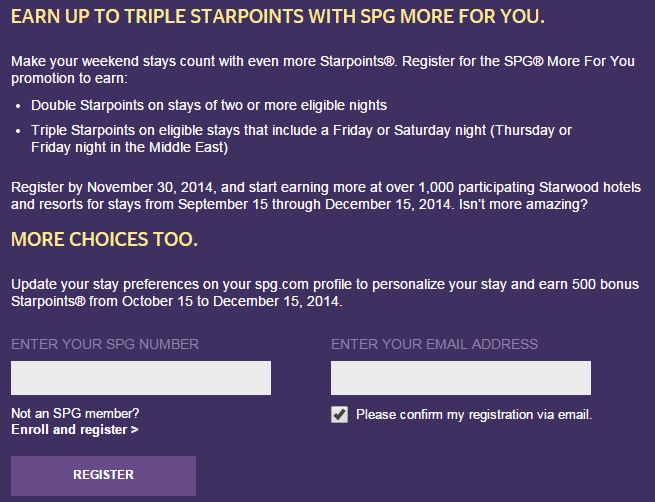Click the ENTER YOUR SPG NUMBER label
The height and width of the screenshot is (502, 655).
pyautogui.click(x=105, y=344)
